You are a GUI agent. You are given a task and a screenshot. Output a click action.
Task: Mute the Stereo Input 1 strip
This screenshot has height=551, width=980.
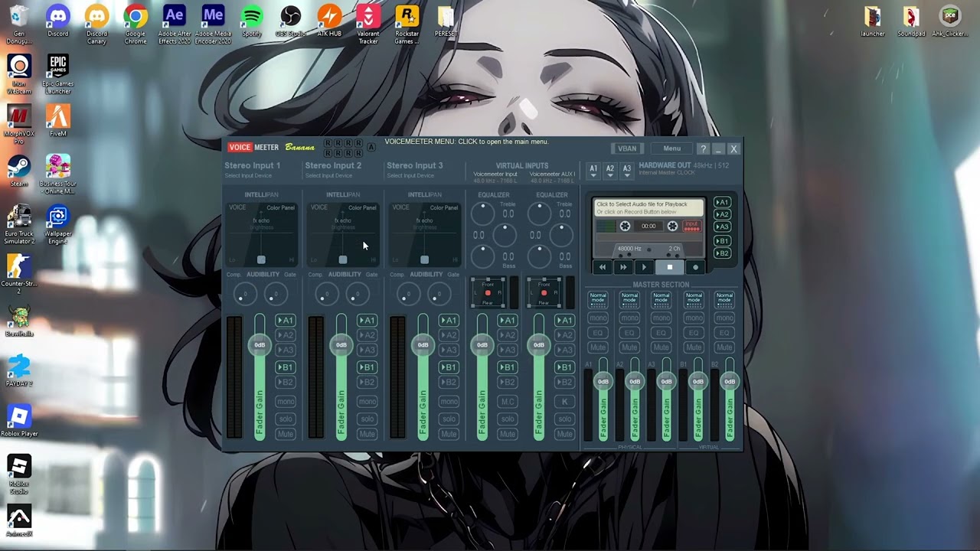pyautogui.click(x=285, y=434)
